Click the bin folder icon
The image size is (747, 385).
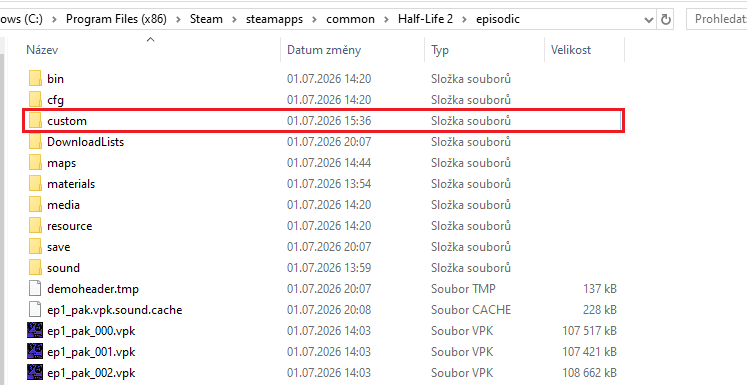(x=35, y=79)
